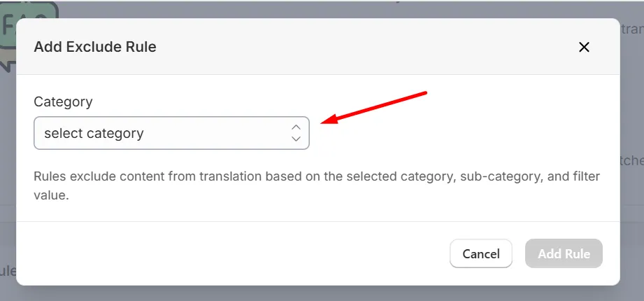Viewport: 644px width, 301px height.
Task: Click the red arrow annotation pointing at dropdown
Action: tap(374, 107)
